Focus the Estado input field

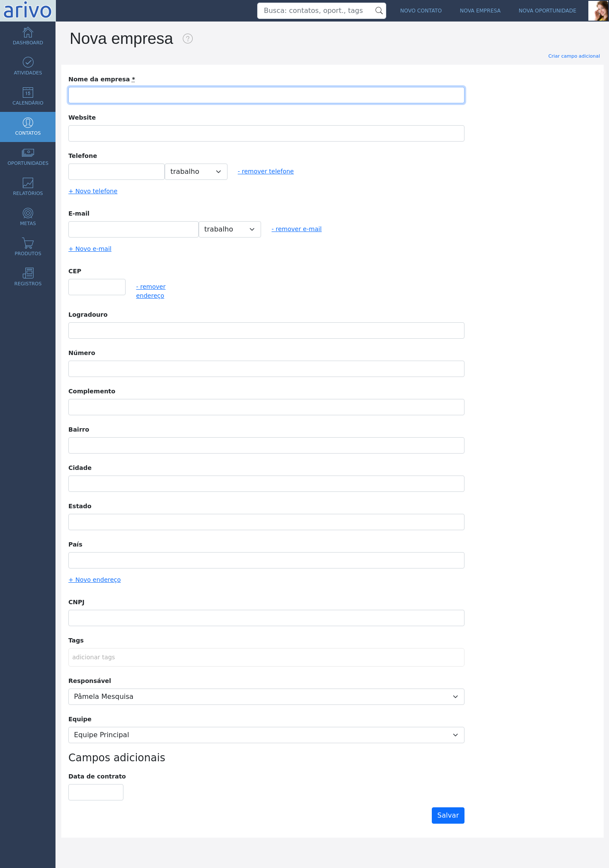click(x=266, y=522)
